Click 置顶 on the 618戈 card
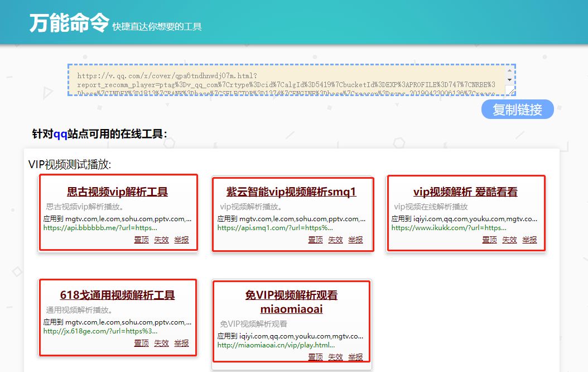Image resolution: width=588 pixels, height=372 pixels. coord(141,343)
